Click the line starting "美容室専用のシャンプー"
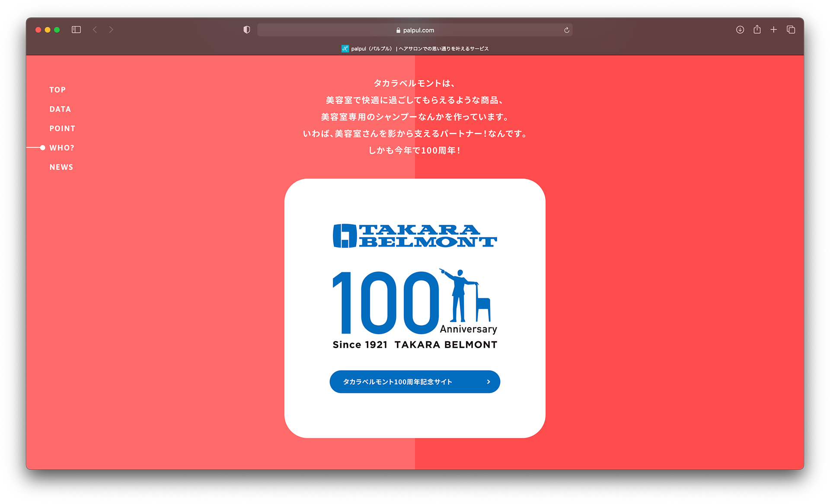This screenshot has width=830, height=504. pyautogui.click(x=415, y=117)
